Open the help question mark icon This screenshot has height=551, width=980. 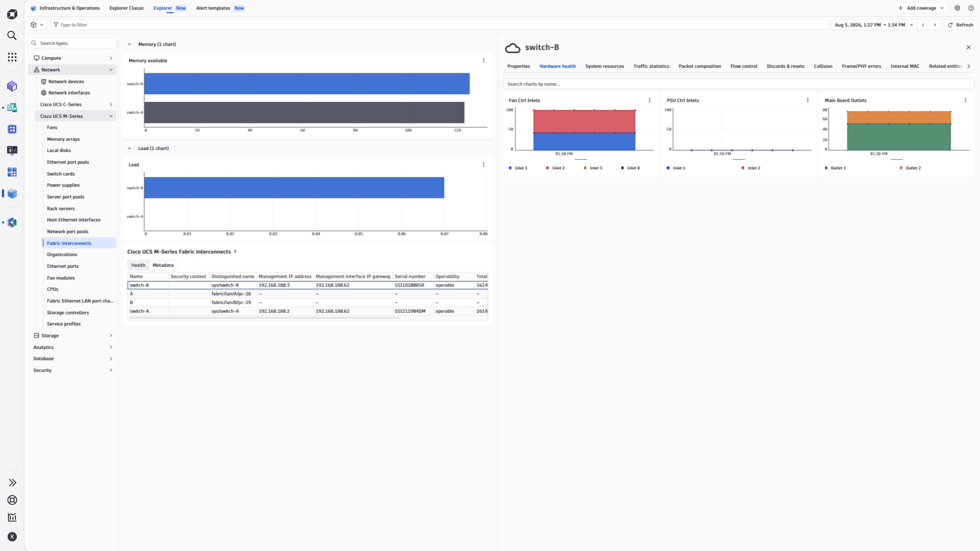(x=971, y=8)
